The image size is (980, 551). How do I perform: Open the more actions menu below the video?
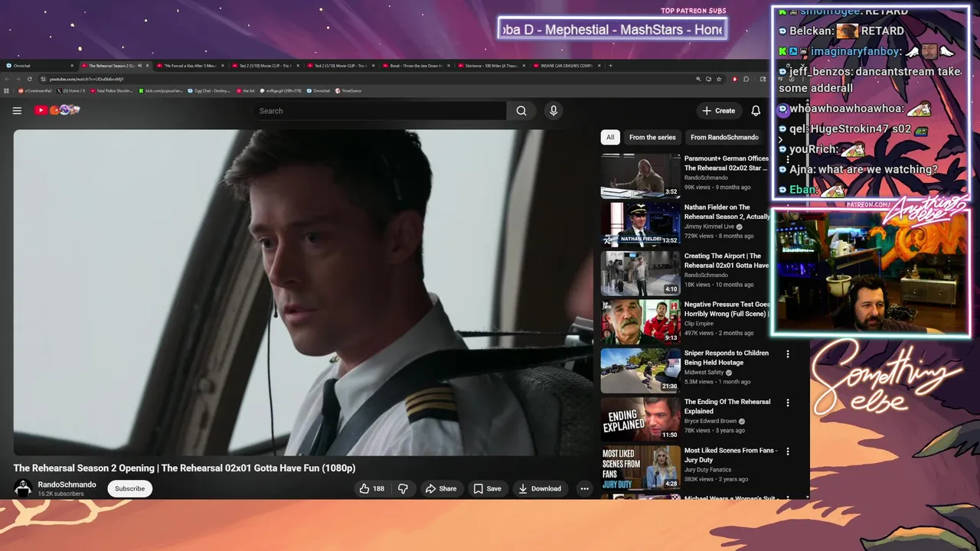pos(584,488)
